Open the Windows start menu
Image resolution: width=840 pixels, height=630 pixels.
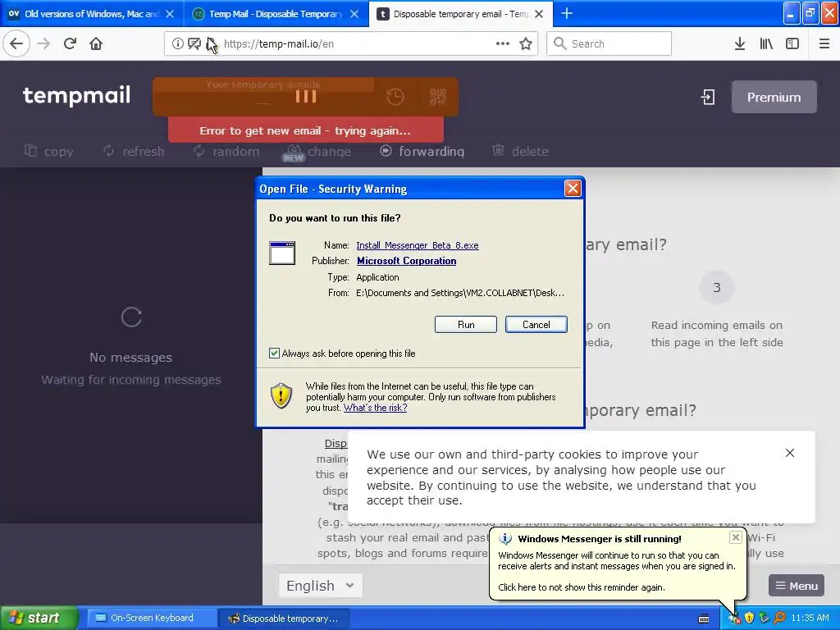(x=39, y=618)
